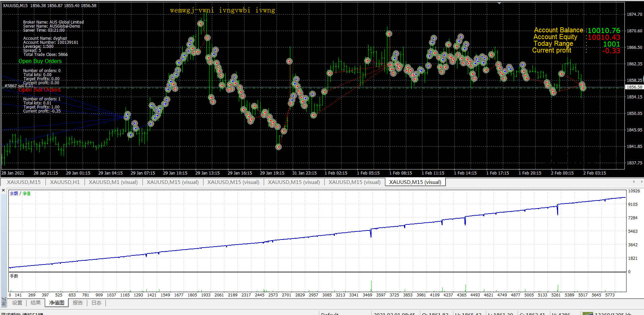Image resolution: width=644 pixels, height=315 pixels.
Task: Click the connection status bars icon
Action: [x=587, y=313]
